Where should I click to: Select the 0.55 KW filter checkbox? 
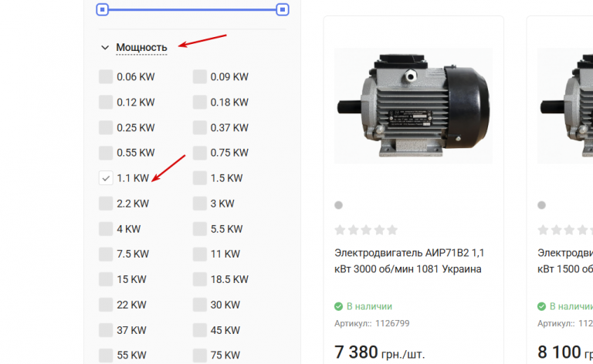[106, 153]
